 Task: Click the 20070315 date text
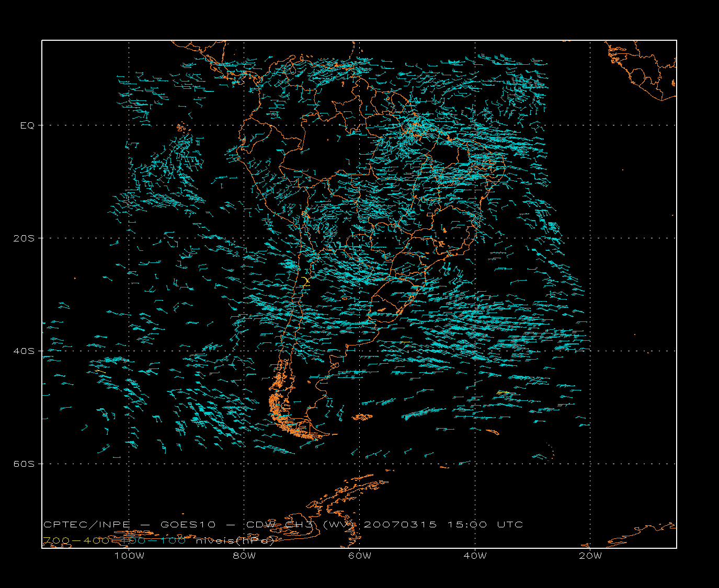[400, 525]
